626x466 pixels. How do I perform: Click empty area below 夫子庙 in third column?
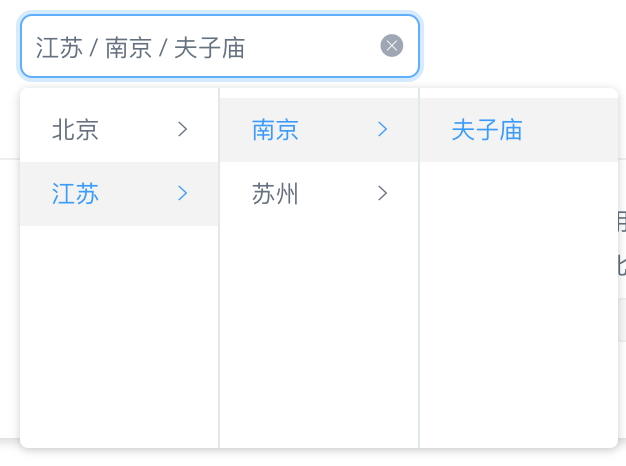pos(518,300)
